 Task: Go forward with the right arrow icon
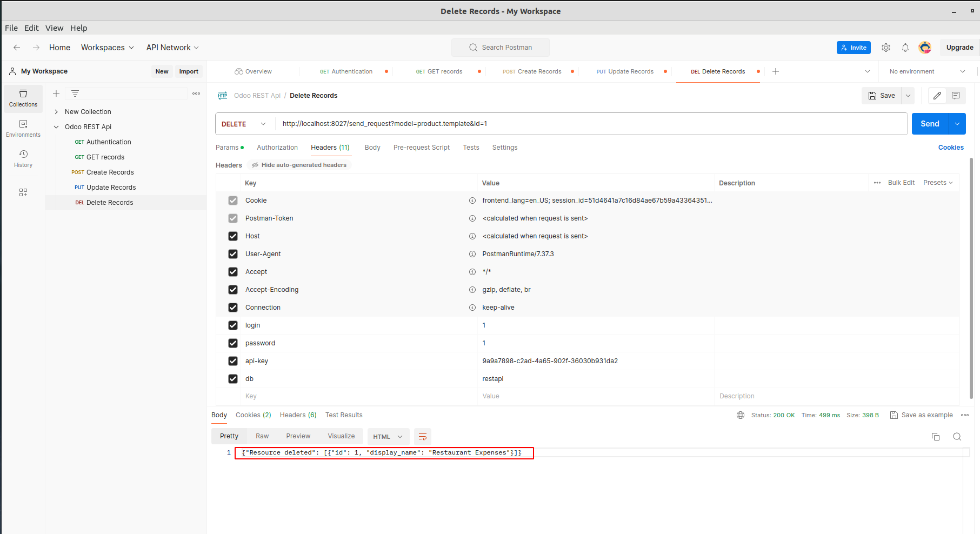point(36,48)
